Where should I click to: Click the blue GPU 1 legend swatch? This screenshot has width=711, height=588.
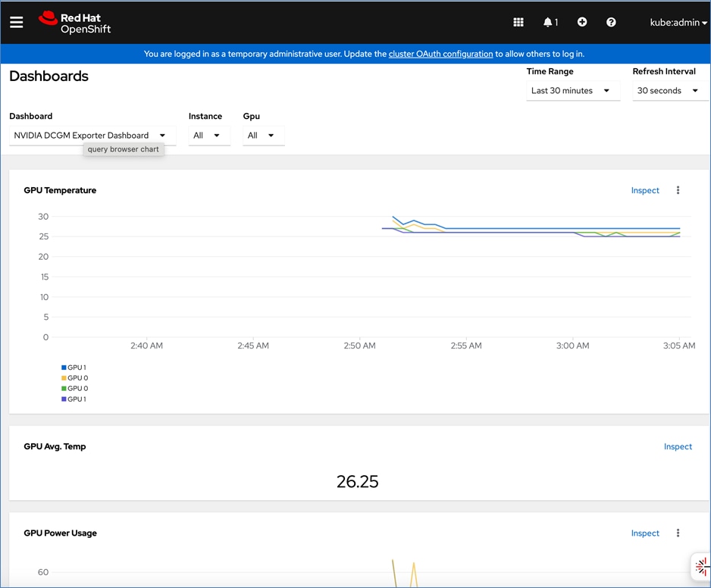[64, 367]
